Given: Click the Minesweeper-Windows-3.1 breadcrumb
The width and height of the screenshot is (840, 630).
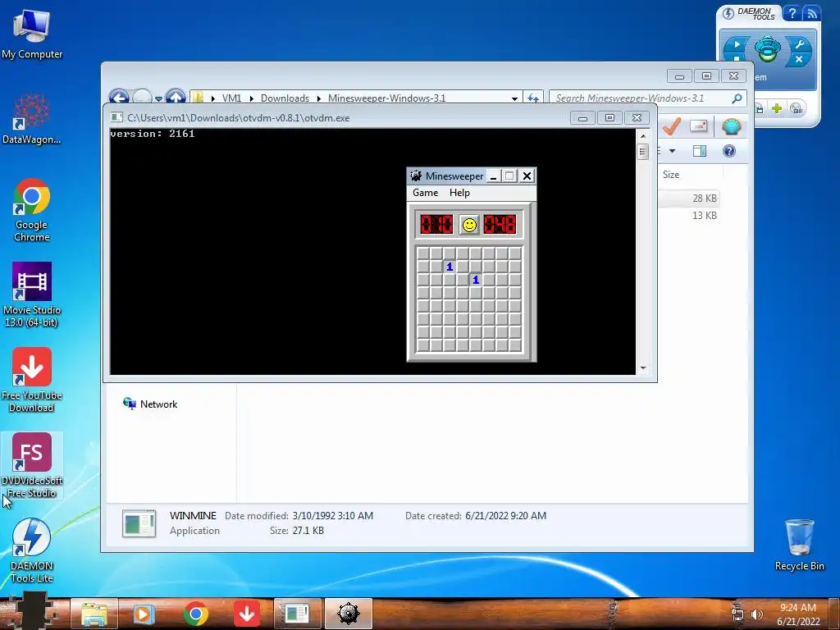Looking at the screenshot, I should tap(387, 98).
